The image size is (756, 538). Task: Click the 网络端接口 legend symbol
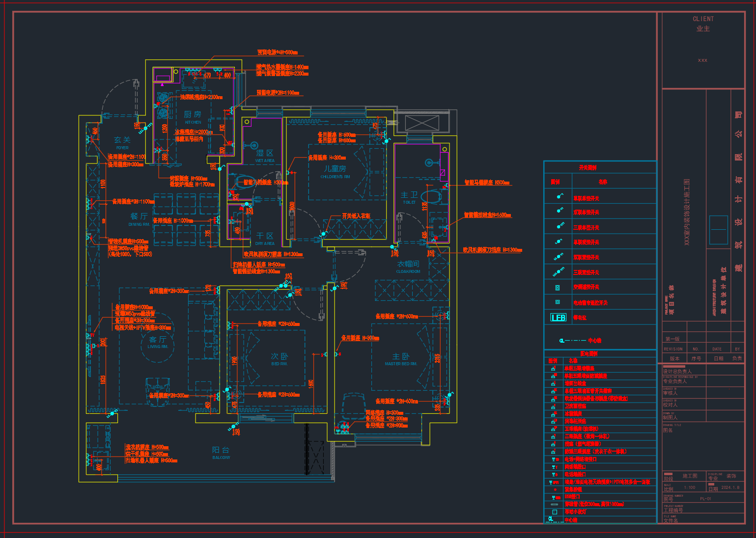[x=554, y=467]
